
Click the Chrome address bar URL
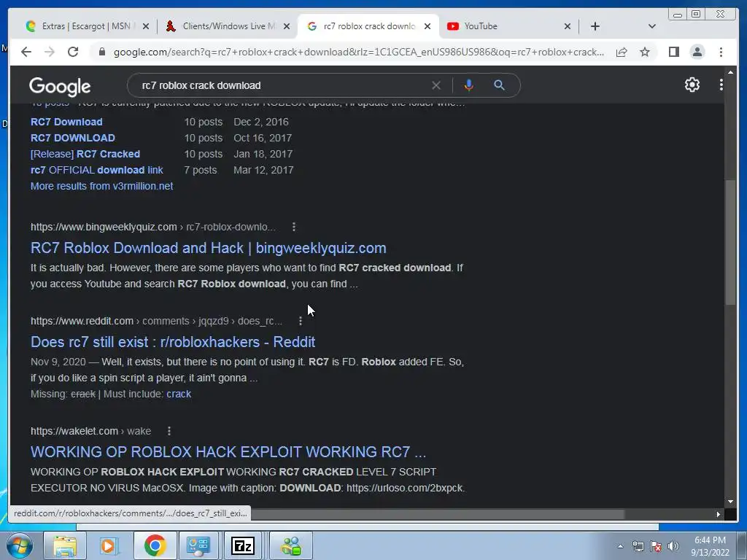358,52
